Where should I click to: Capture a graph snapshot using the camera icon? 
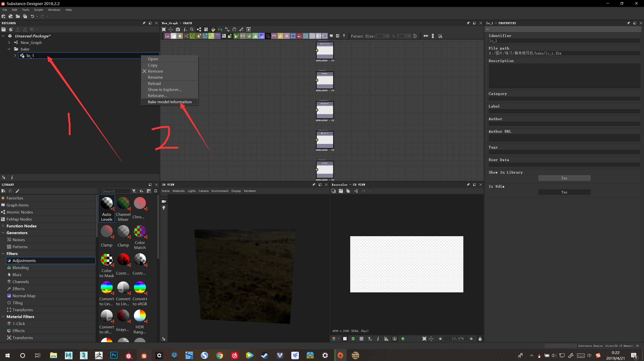tap(178, 29)
